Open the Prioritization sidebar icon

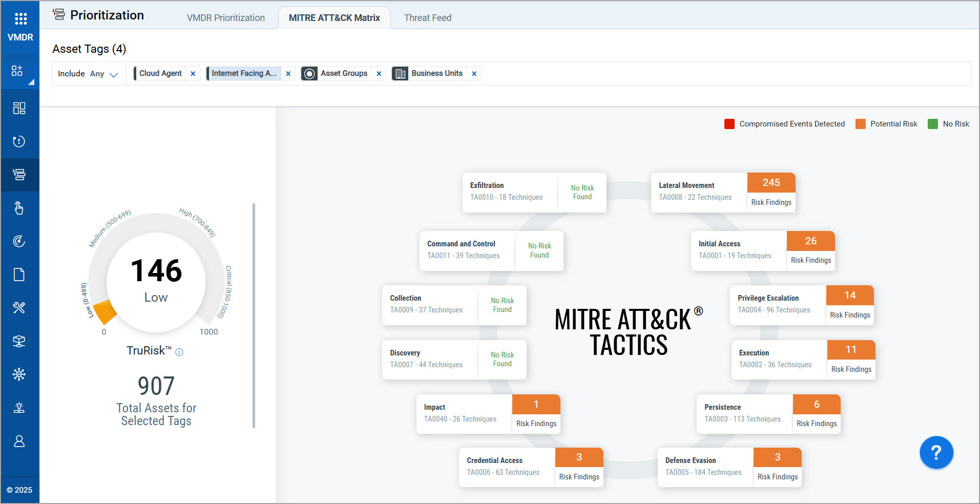click(19, 175)
